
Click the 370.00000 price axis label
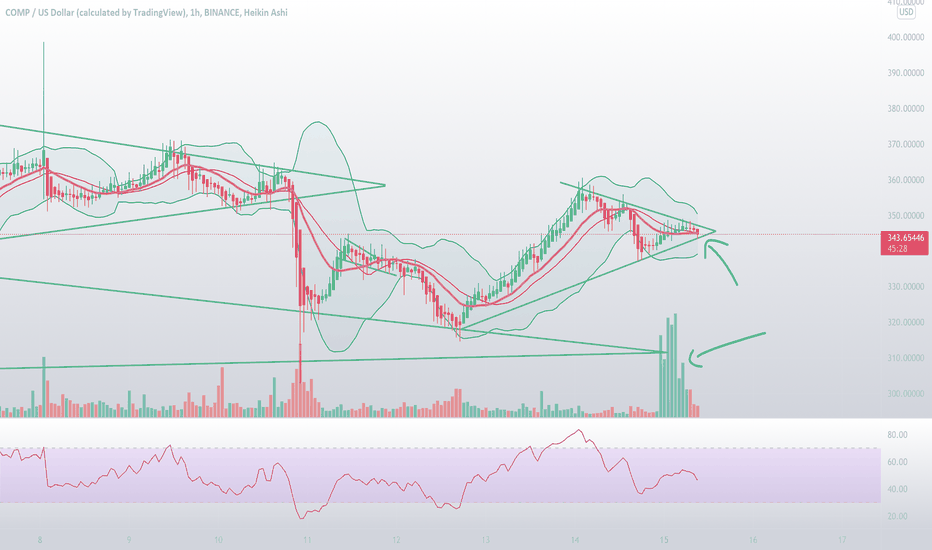tap(905, 144)
